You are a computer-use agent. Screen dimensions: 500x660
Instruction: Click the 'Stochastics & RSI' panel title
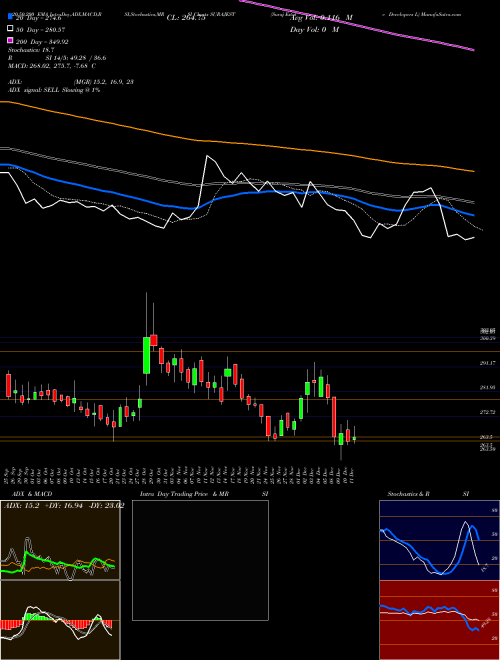(428, 494)
